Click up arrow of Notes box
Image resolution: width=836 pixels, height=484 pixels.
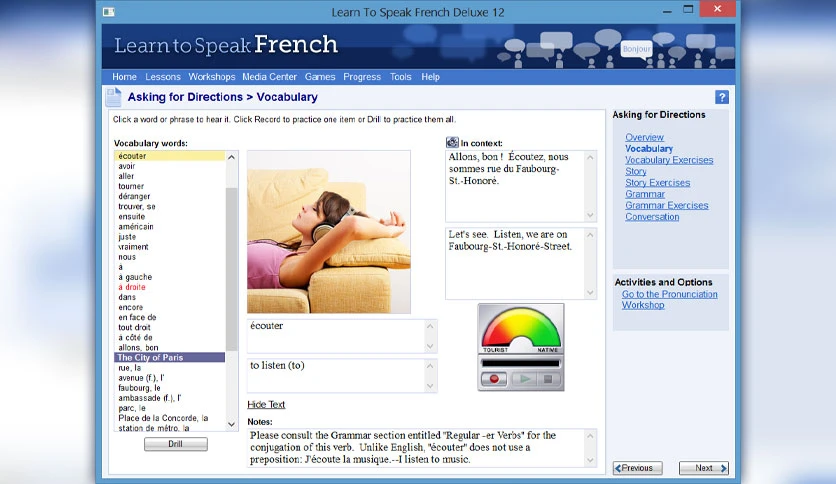590,436
